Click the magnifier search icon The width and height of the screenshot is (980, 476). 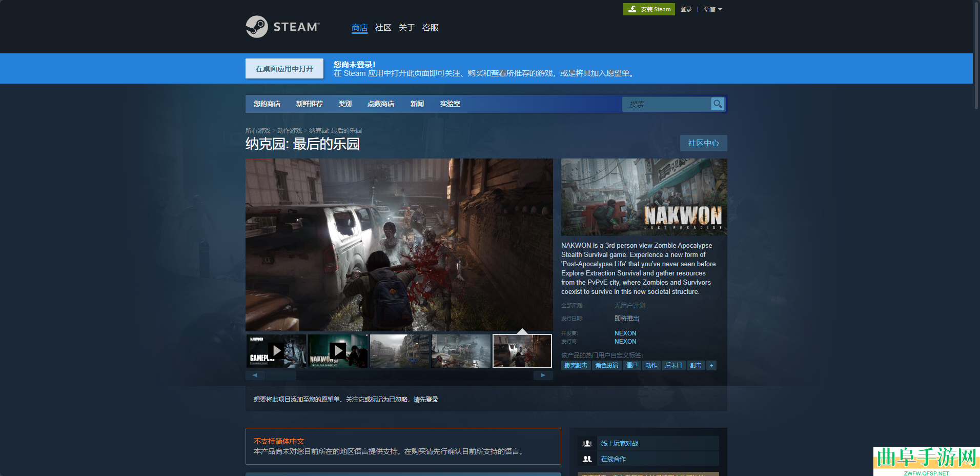click(x=718, y=104)
